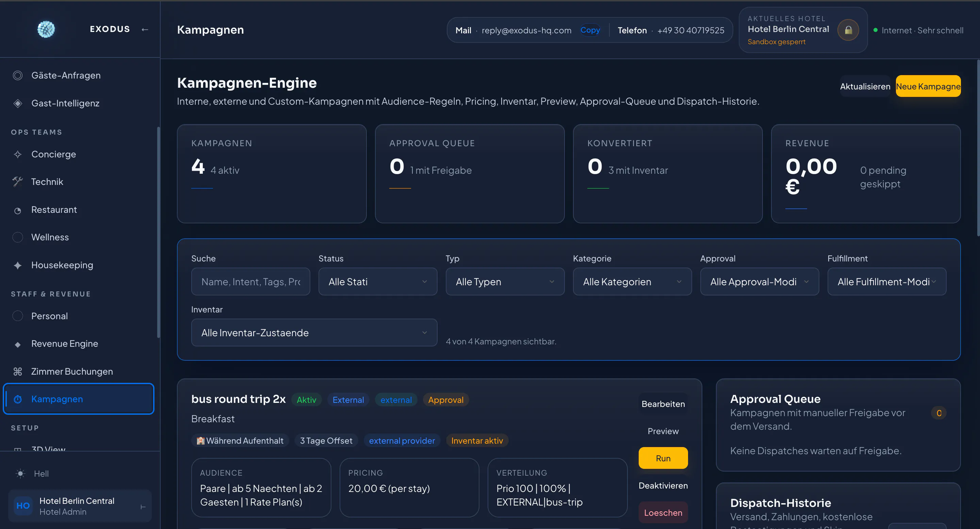
Task: Click the Suche search input field
Action: pos(251,281)
